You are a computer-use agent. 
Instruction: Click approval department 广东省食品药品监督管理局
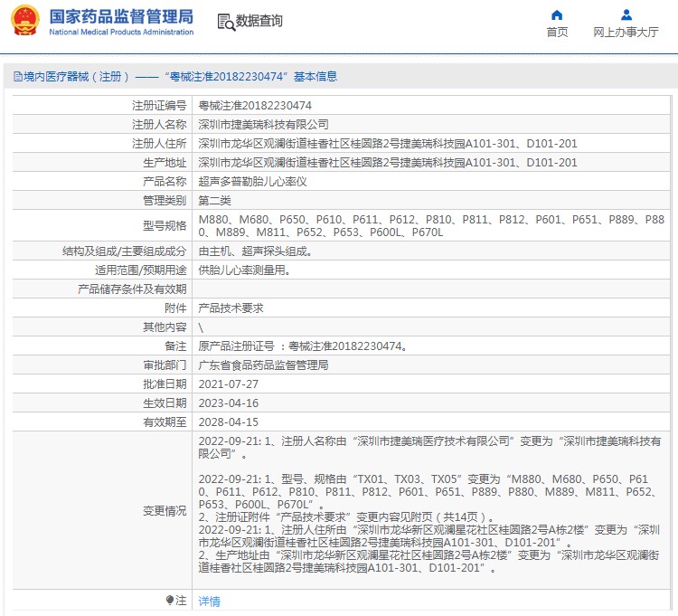pos(263,365)
